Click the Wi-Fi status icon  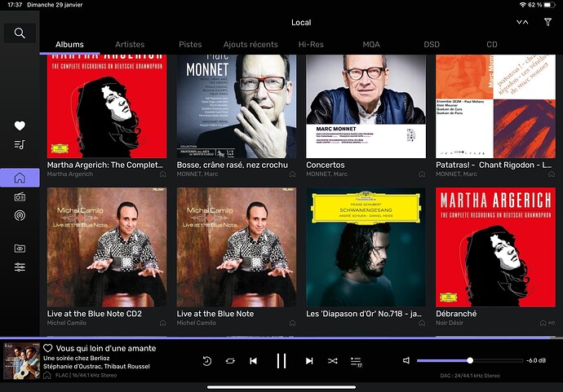(x=522, y=5)
